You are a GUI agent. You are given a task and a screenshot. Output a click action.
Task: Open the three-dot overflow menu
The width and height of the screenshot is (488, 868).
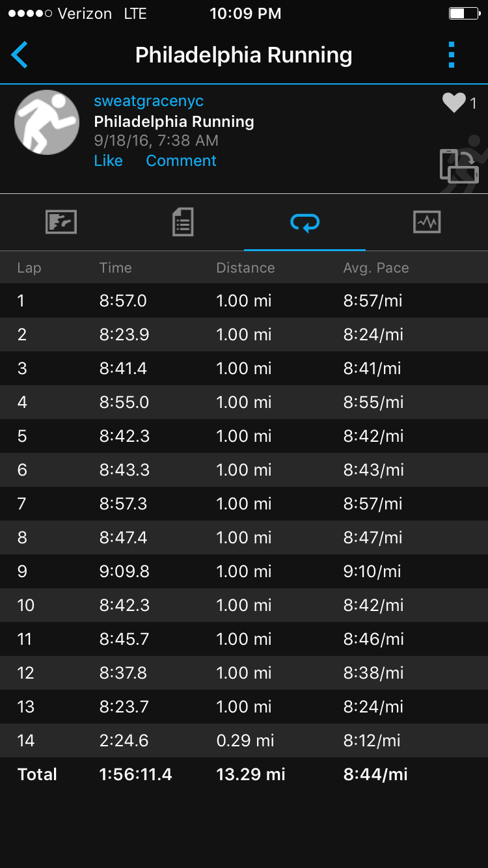click(x=452, y=55)
